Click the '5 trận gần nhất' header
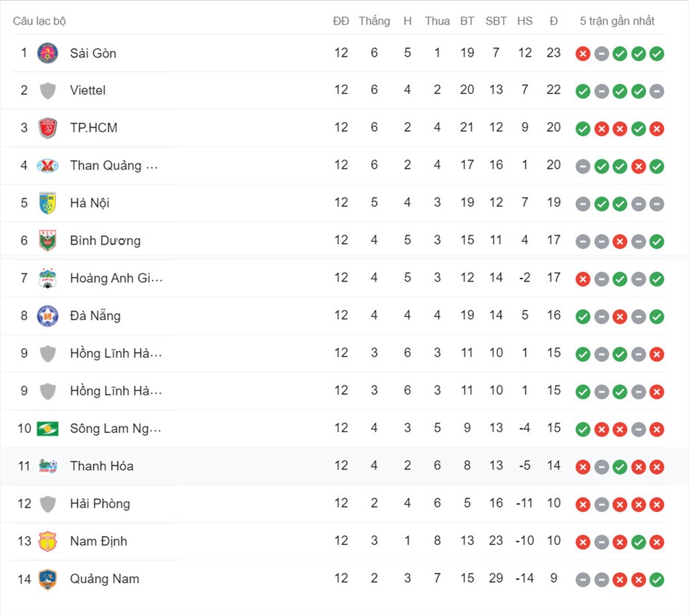This screenshot has height=616, width=689. tap(617, 21)
